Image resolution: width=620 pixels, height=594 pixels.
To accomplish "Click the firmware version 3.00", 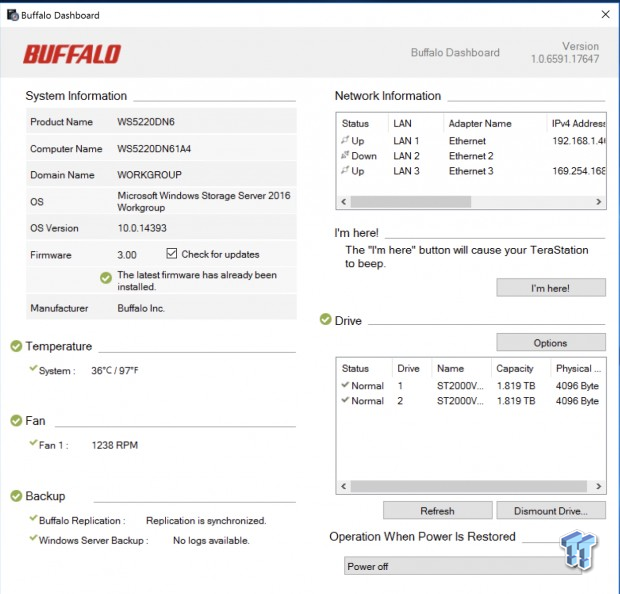I will pos(127,255).
